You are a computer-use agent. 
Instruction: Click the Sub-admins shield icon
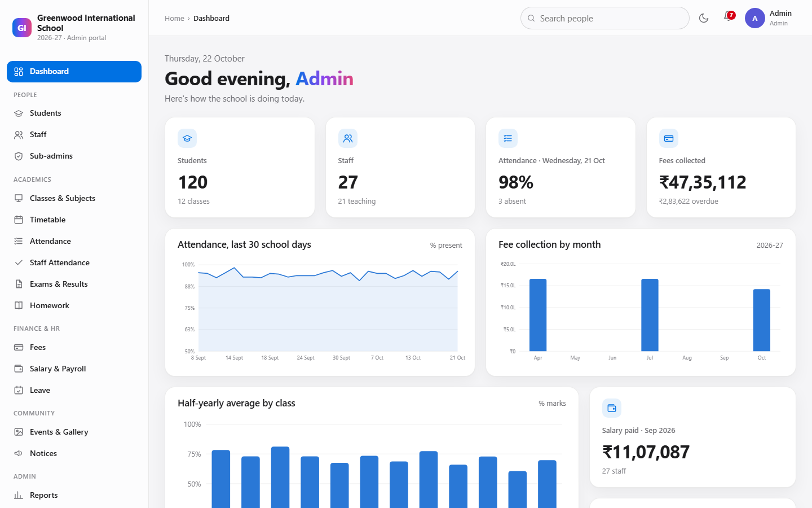[x=19, y=156]
